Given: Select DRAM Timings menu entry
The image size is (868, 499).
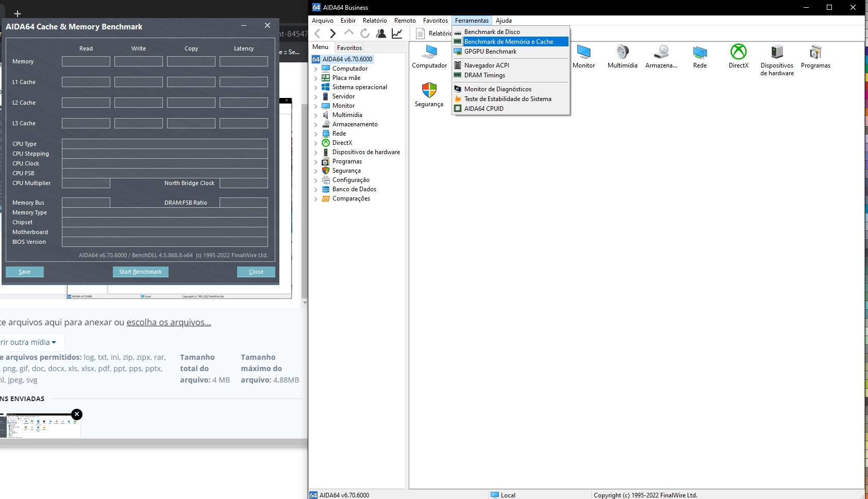Looking at the screenshot, I should (x=511, y=75).
